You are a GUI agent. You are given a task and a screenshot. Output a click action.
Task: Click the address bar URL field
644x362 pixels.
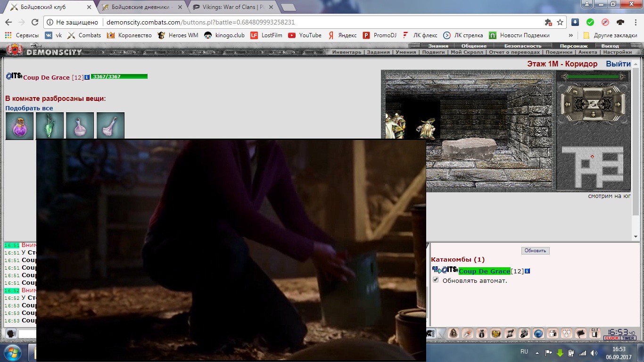point(302,22)
